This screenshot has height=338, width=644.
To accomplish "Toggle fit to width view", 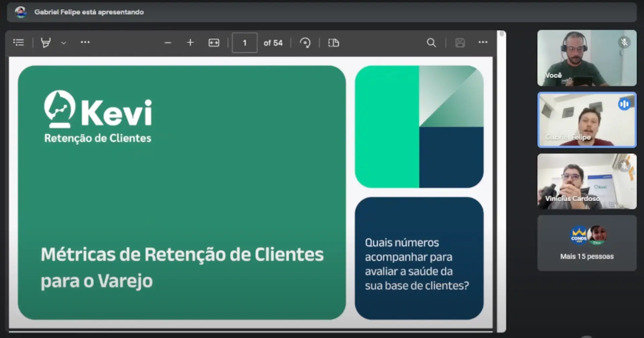I will click(x=214, y=43).
